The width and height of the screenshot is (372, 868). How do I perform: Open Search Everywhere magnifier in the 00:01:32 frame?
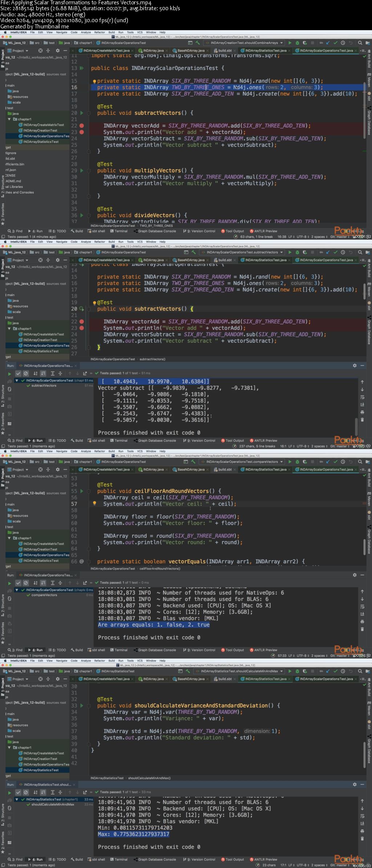[x=360, y=43]
